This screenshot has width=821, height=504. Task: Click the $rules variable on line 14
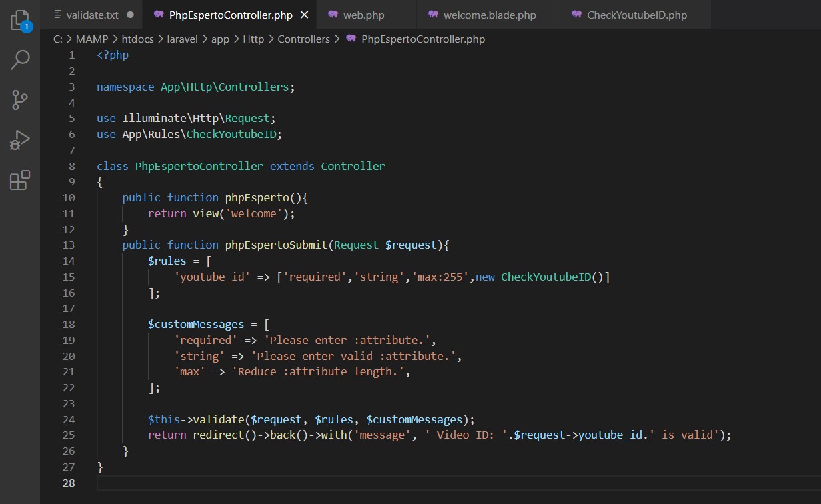coord(167,261)
